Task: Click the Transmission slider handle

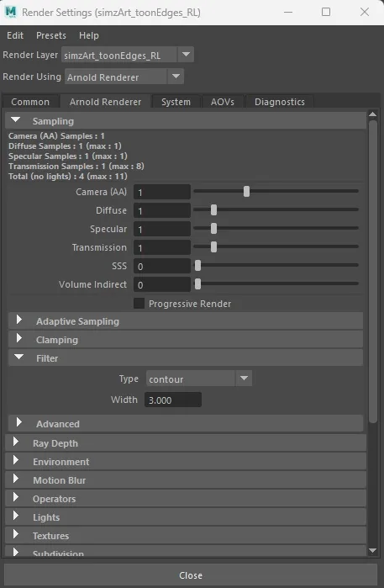Action: [x=213, y=246]
